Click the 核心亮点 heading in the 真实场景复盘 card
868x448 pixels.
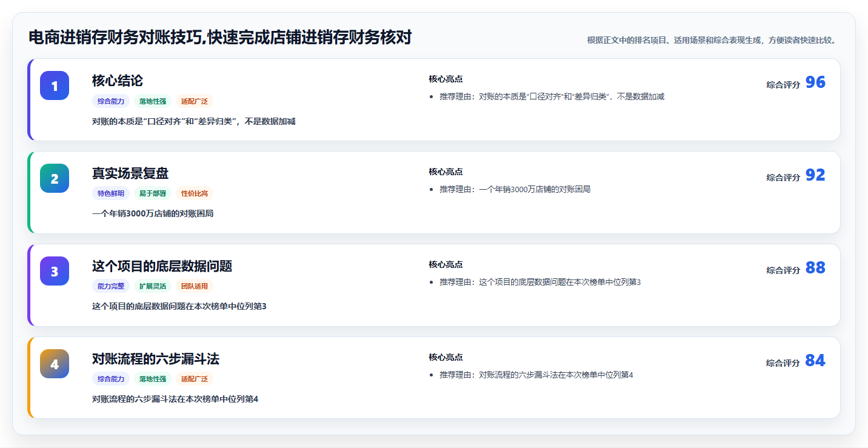[446, 172]
